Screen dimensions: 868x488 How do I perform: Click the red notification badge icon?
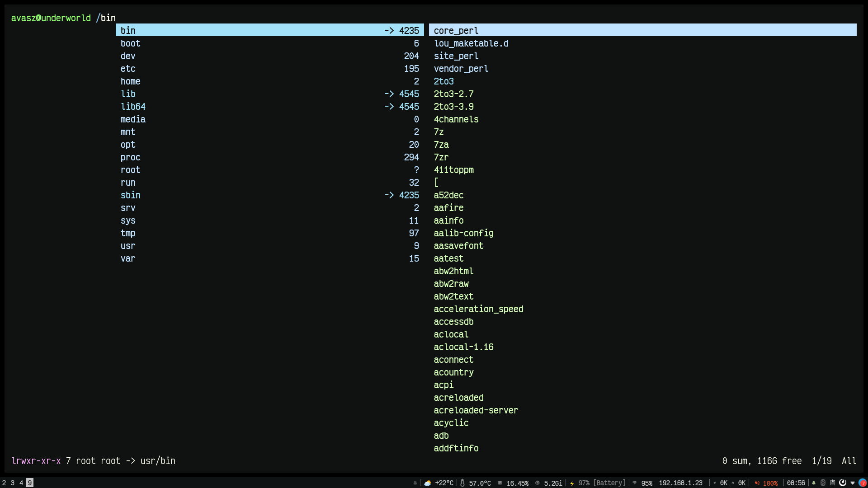click(863, 483)
